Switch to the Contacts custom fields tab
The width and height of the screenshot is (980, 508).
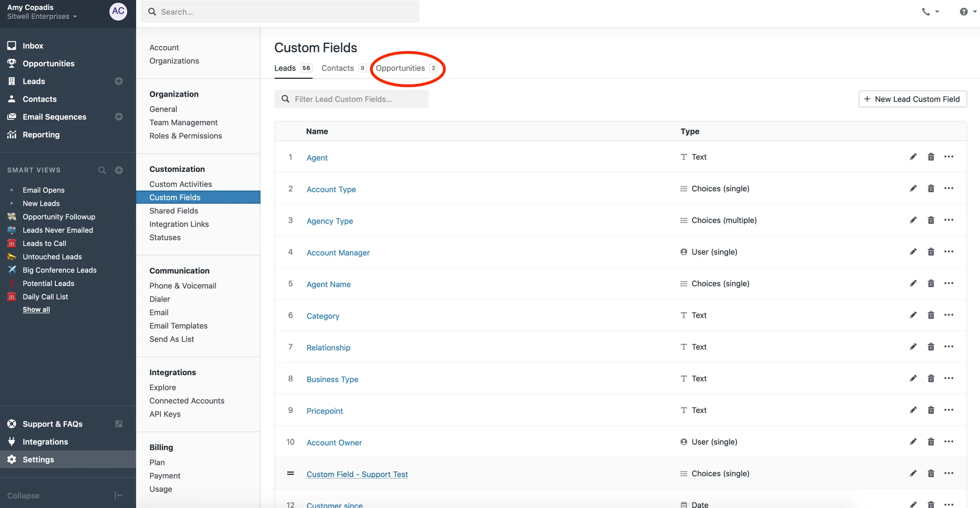tap(338, 68)
